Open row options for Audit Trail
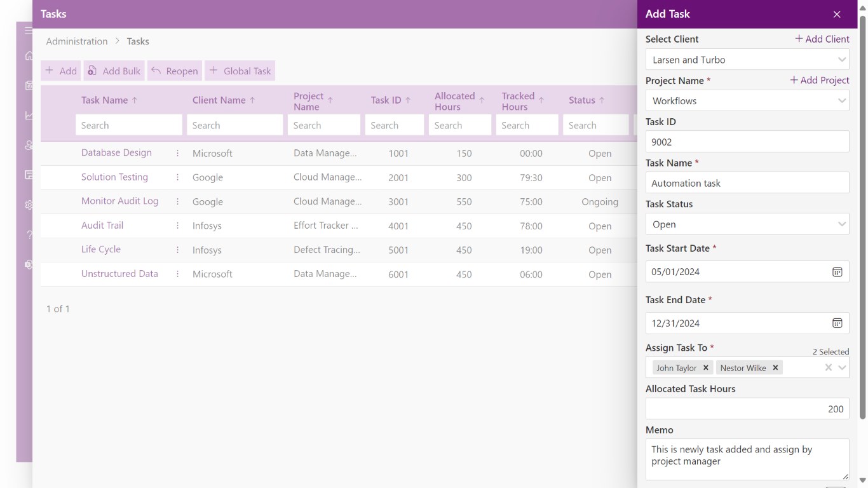This screenshot has height=488, width=868. click(177, 226)
